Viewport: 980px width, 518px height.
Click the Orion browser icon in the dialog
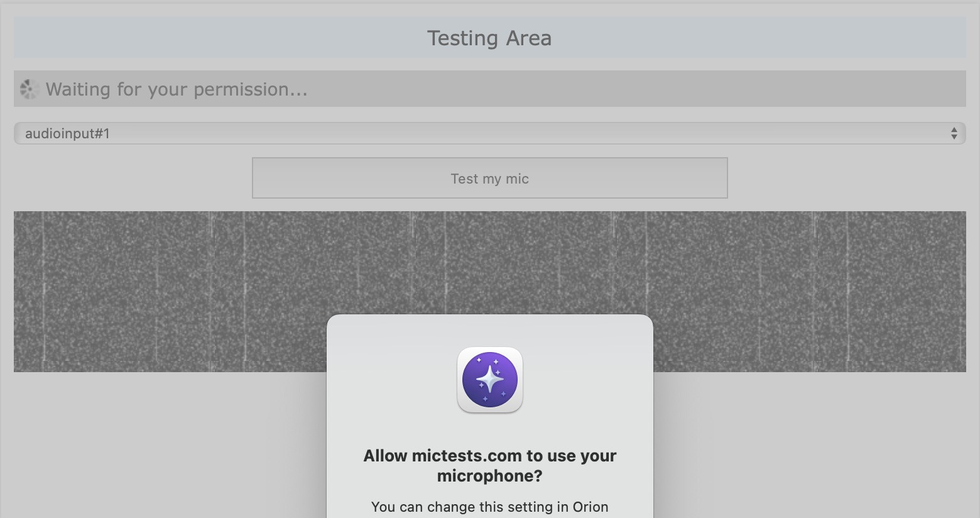coord(490,380)
